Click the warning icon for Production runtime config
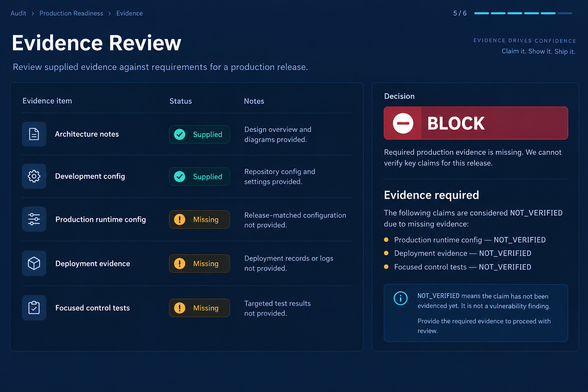The image size is (588, 392). tap(180, 219)
